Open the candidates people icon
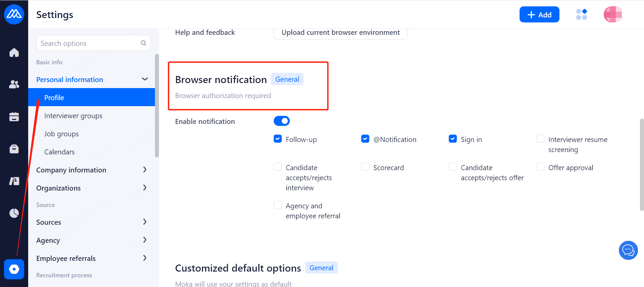The width and height of the screenshot is (644, 287). (14, 84)
